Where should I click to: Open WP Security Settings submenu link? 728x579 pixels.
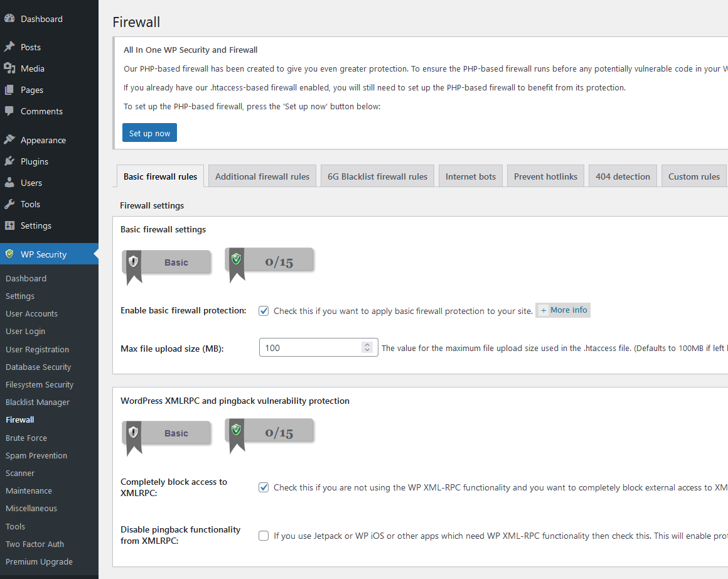coord(20,296)
